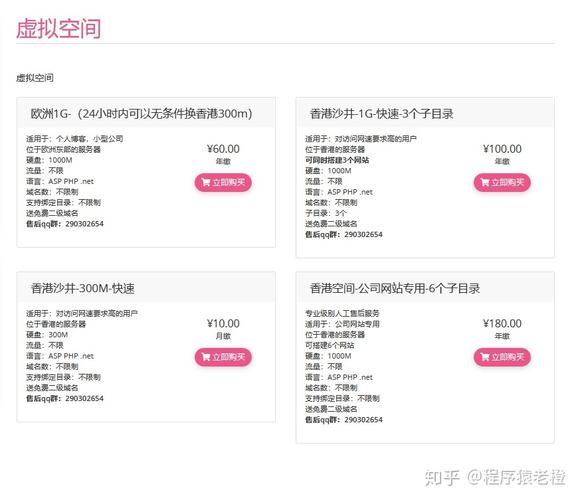Buy the 香港沙井-300M-快速 plan
This screenshot has width=580, height=500.
[x=223, y=357]
